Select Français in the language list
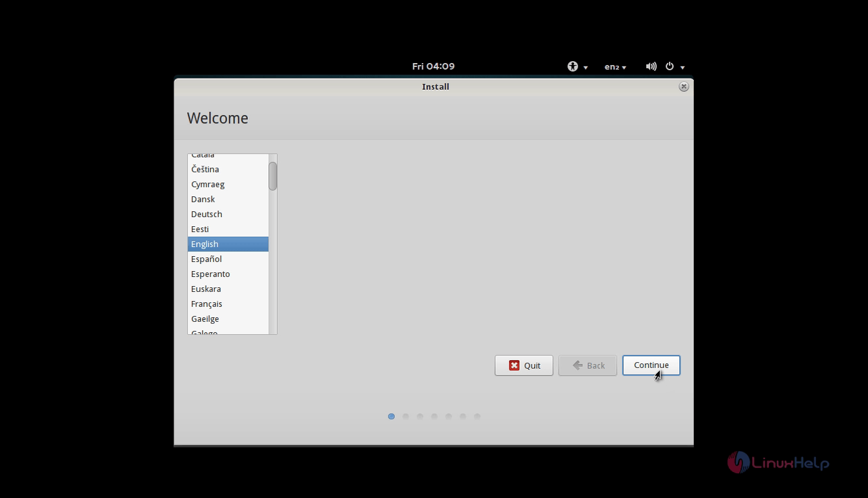Image resolution: width=868 pixels, height=498 pixels. coord(228,304)
